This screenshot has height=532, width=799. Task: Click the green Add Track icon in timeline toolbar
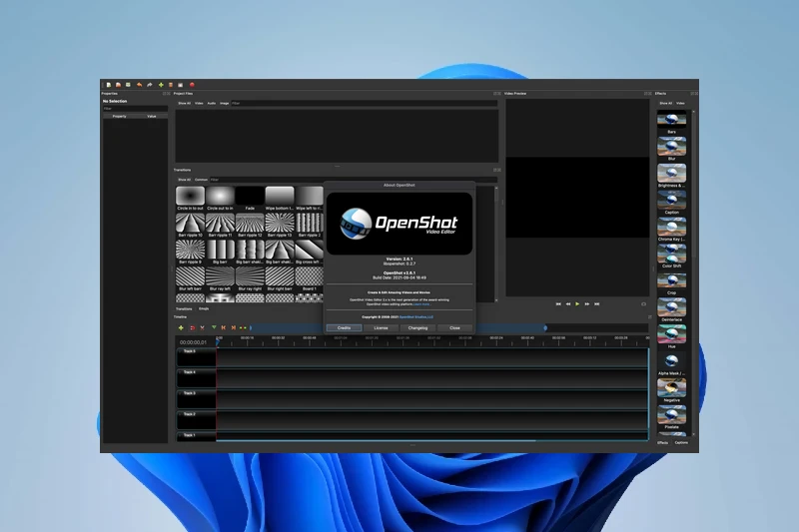pos(181,327)
